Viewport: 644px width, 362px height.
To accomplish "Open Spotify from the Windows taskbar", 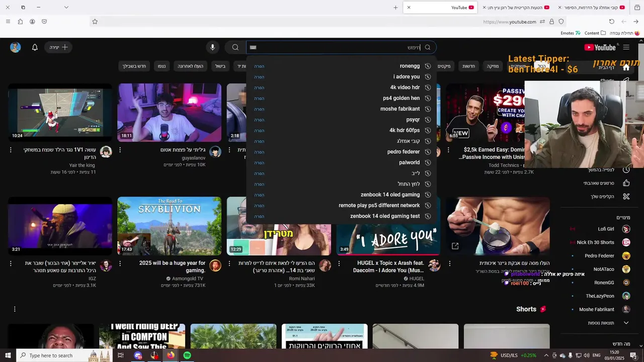I will (x=187, y=355).
